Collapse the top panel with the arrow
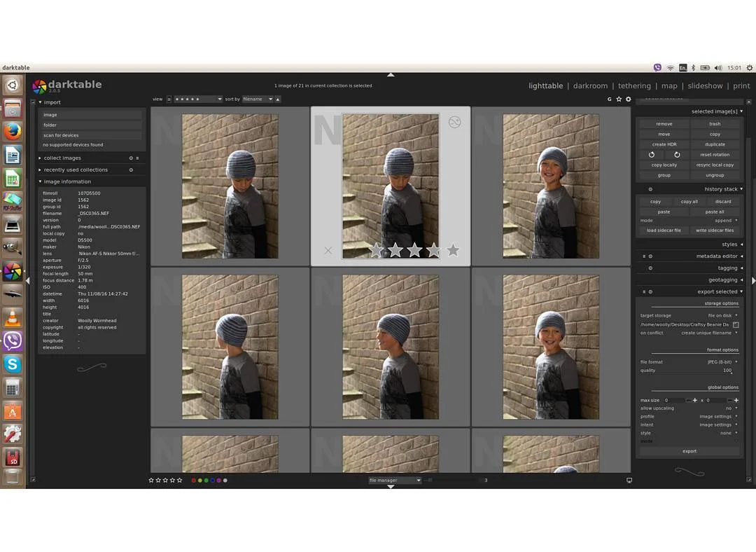 pyautogui.click(x=391, y=75)
